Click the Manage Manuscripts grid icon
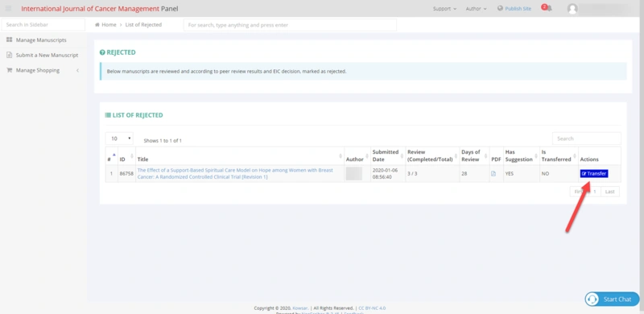The height and width of the screenshot is (314, 644). pyautogui.click(x=9, y=40)
